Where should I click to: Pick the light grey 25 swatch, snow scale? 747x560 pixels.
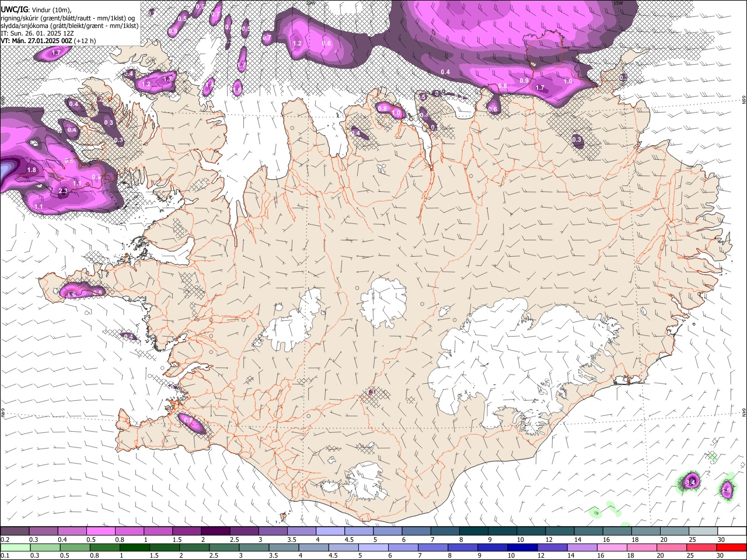click(702, 531)
